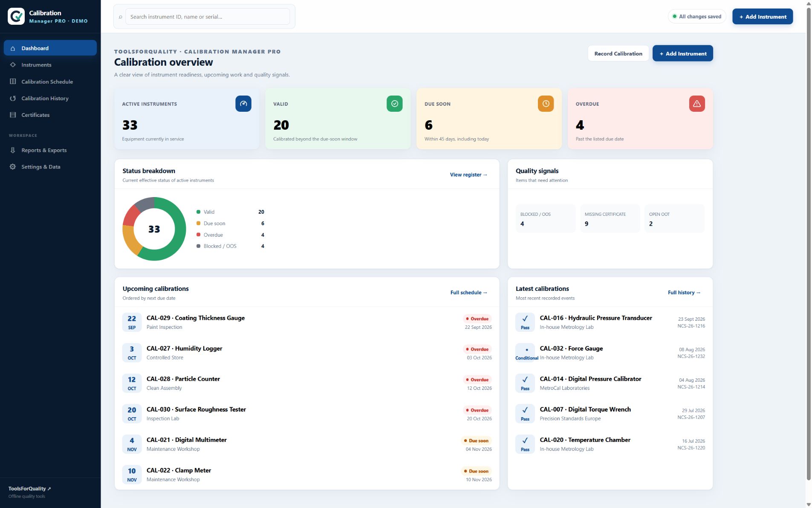Click the page vertical scrollbar
Image resolution: width=812 pixels, height=508 pixels.
point(809,243)
